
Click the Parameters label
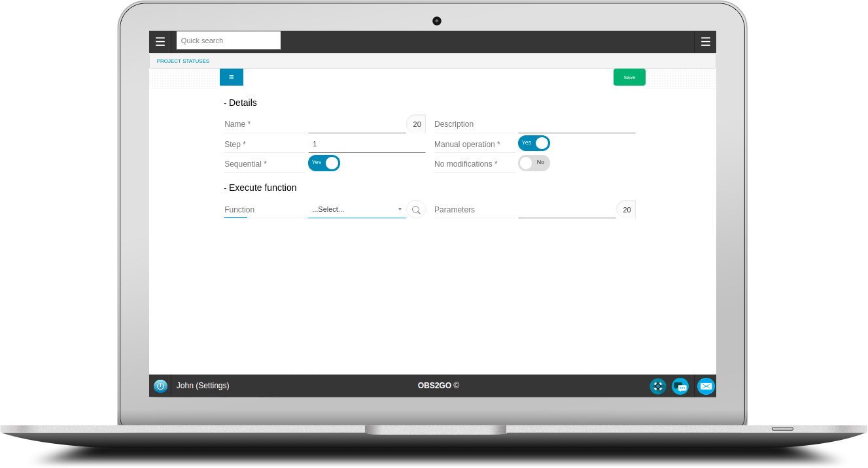click(x=455, y=210)
